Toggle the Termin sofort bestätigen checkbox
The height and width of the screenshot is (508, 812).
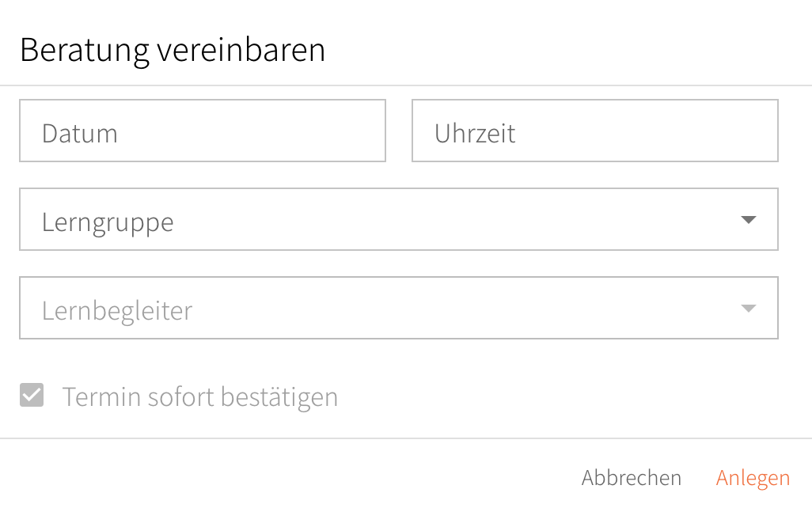click(x=32, y=395)
